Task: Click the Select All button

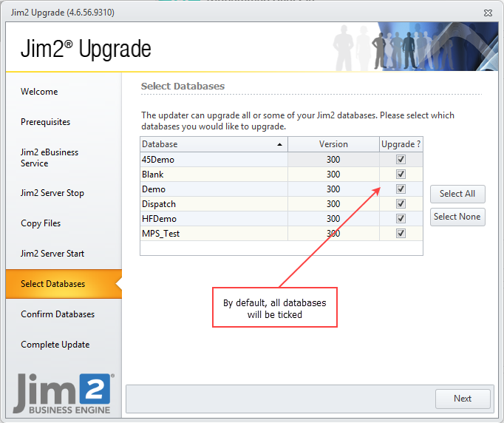Action: [457, 194]
